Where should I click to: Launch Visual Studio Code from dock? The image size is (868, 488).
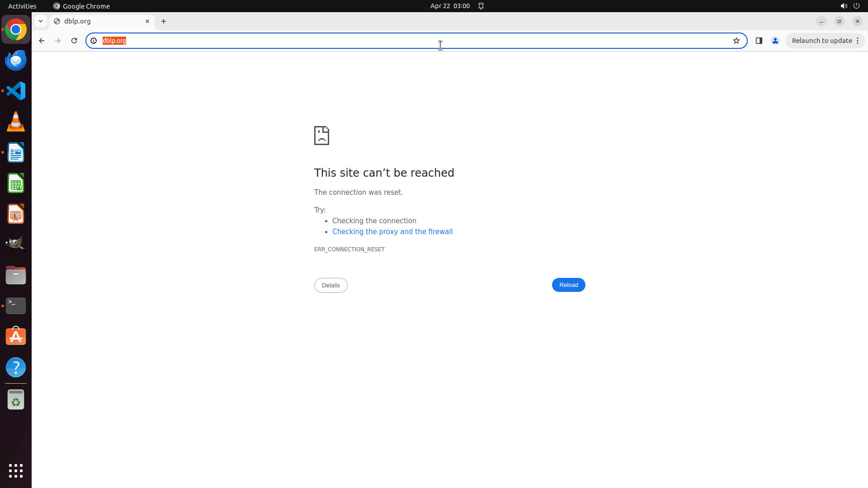(16, 91)
